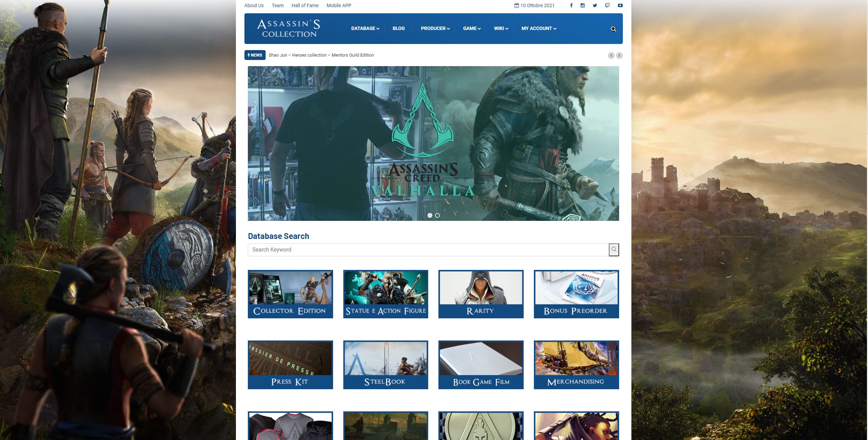Open the Twitter social icon
The width and height of the screenshot is (868, 440).
[x=595, y=5]
